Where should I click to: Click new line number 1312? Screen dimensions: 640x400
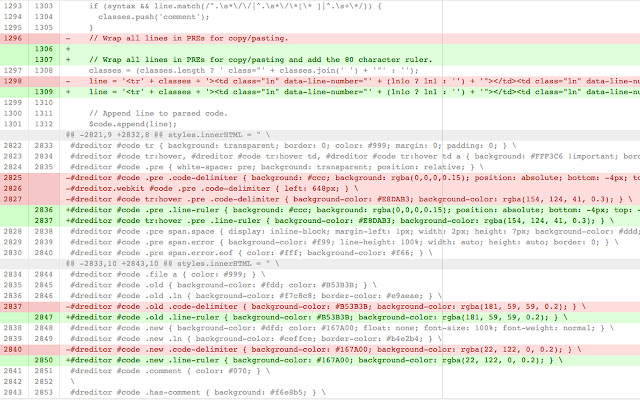(x=44, y=124)
